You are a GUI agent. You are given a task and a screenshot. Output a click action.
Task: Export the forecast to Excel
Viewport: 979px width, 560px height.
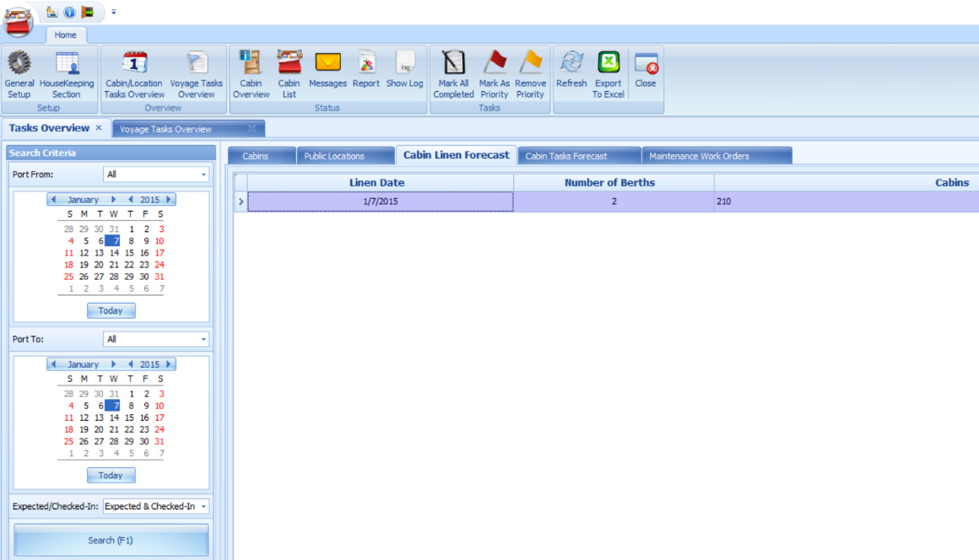tap(608, 74)
